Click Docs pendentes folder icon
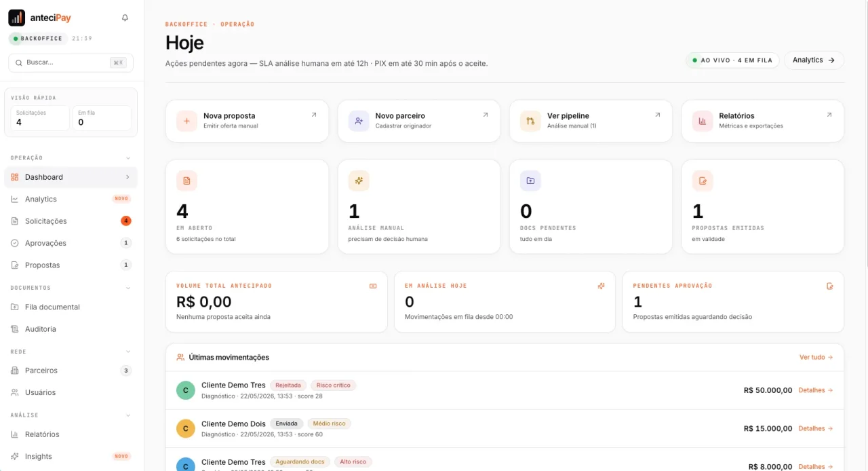 [x=530, y=181]
